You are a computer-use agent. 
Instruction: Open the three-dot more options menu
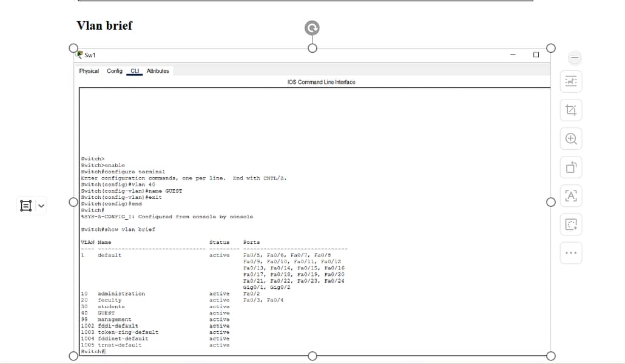(x=571, y=253)
